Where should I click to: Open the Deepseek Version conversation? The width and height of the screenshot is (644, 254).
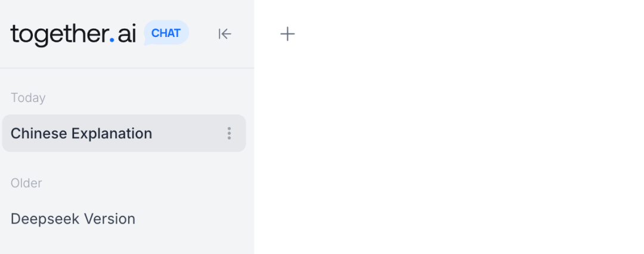[x=73, y=219]
